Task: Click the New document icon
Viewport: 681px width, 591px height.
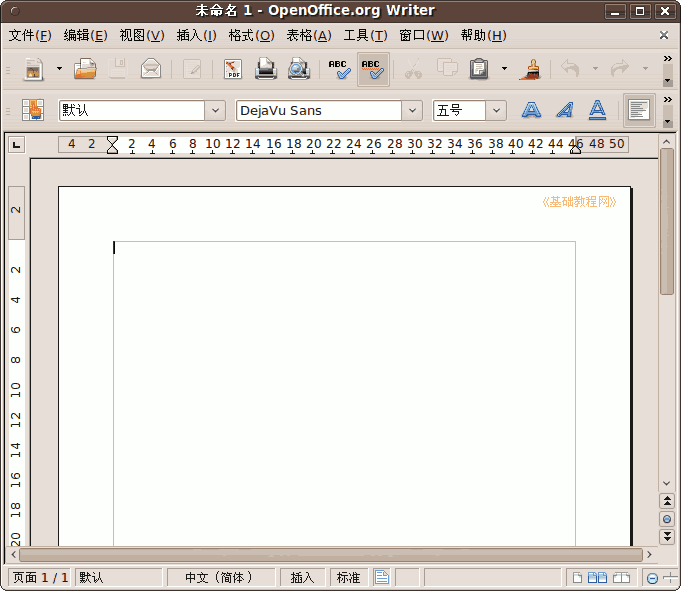Action: 34,69
